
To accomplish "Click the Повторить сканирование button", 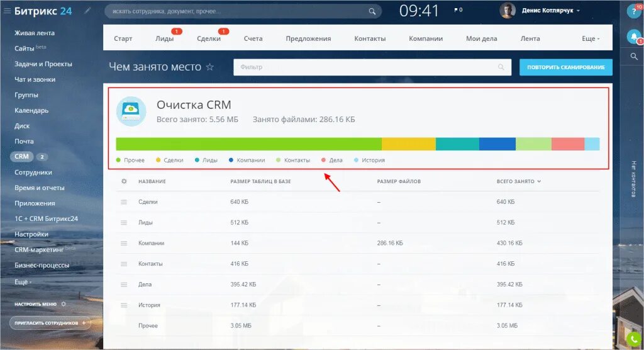I will pos(565,67).
